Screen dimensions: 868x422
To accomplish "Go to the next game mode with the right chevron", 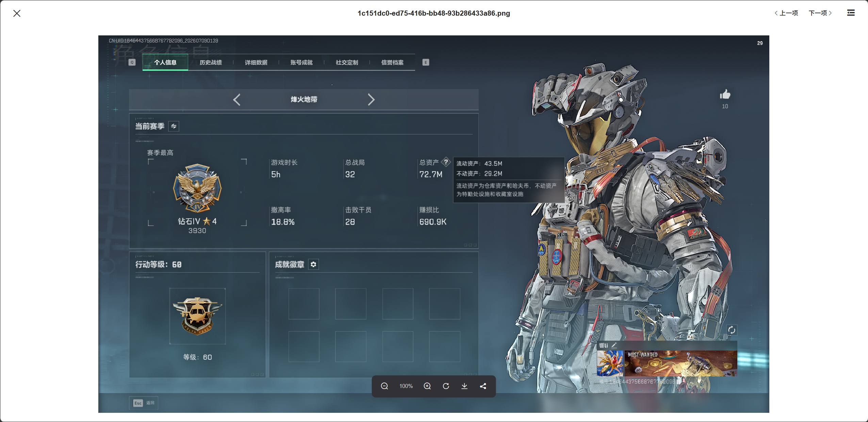I will [x=371, y=100].
